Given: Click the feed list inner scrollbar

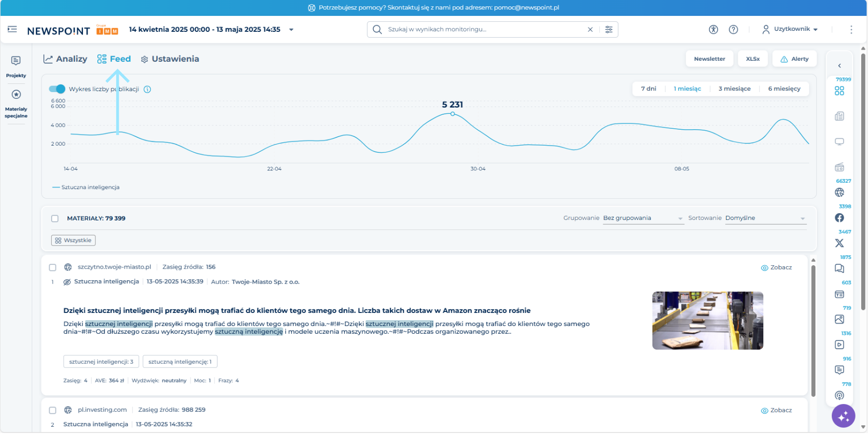Looking at the screenshot, I should point(813,330).
